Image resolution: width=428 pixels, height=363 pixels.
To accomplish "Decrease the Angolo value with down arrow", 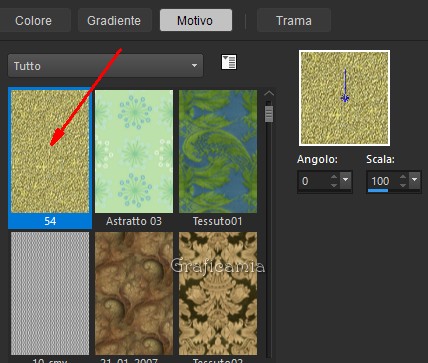I will tap(334, 185).
